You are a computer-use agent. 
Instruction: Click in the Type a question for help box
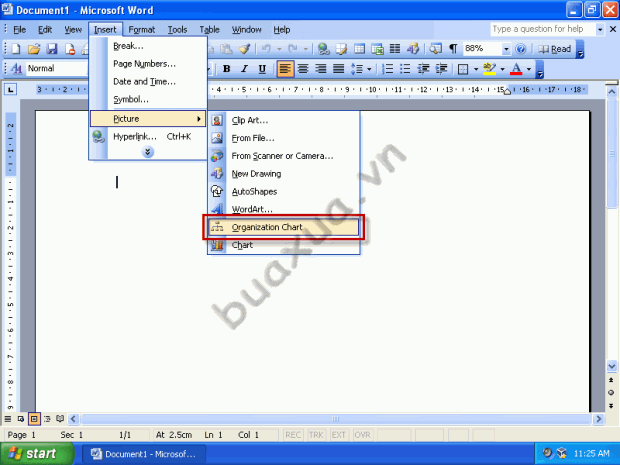(x=543, y=29)
